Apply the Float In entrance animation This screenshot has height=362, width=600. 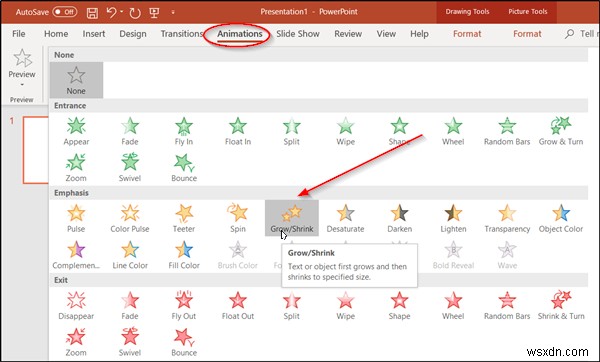(238, 132)
